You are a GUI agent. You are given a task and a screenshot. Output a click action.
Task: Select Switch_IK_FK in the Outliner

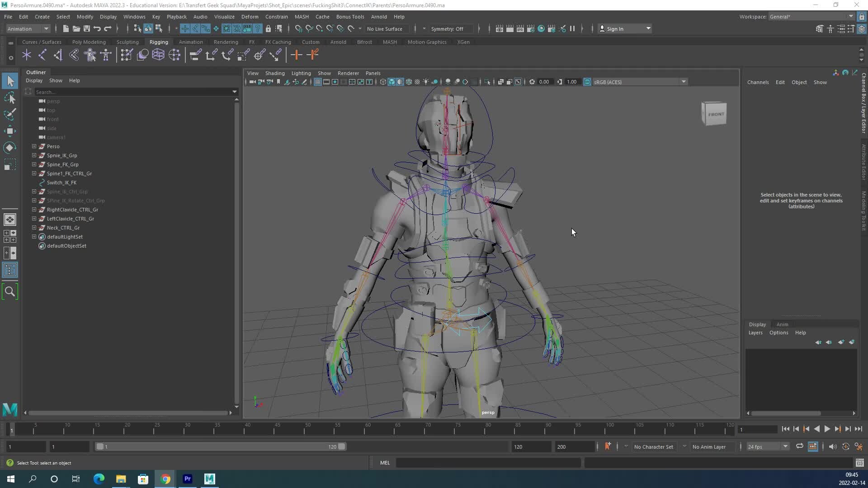coord(62,183)
